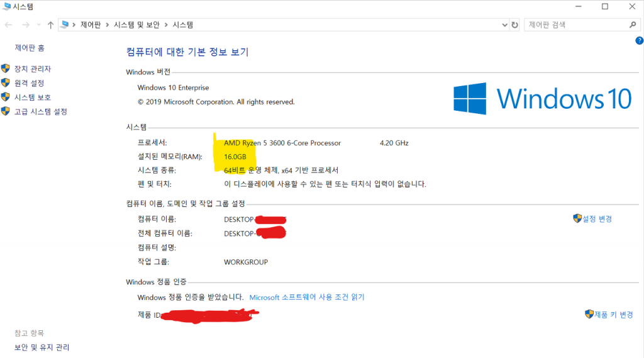Viewport: 644px width, 358px height.
Task: Go up one level with up arrow
Action: point(50,25)
